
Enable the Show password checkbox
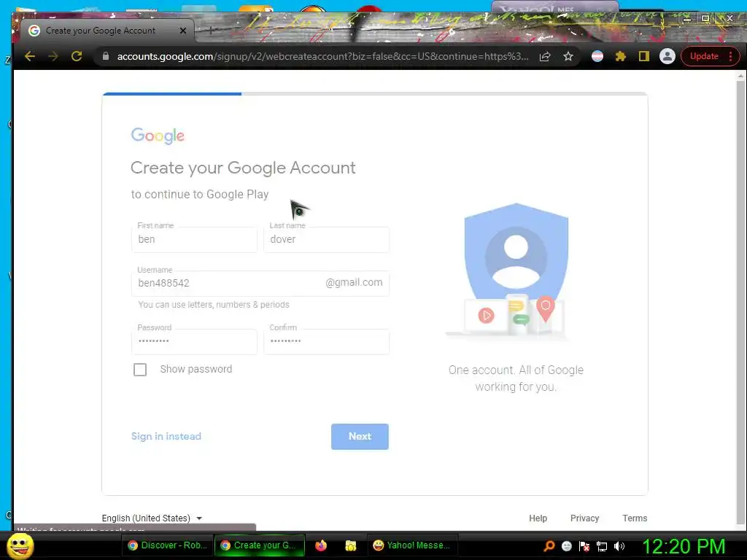[140, 370]
